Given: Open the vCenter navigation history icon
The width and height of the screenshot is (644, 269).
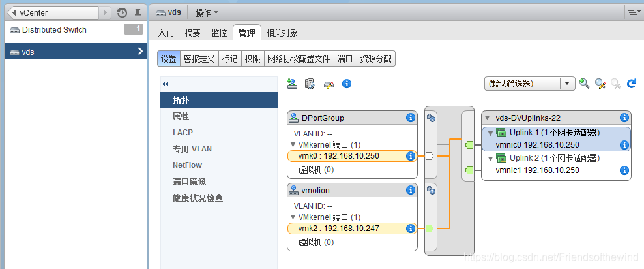Looking at the screenshot, I should 122,13.
